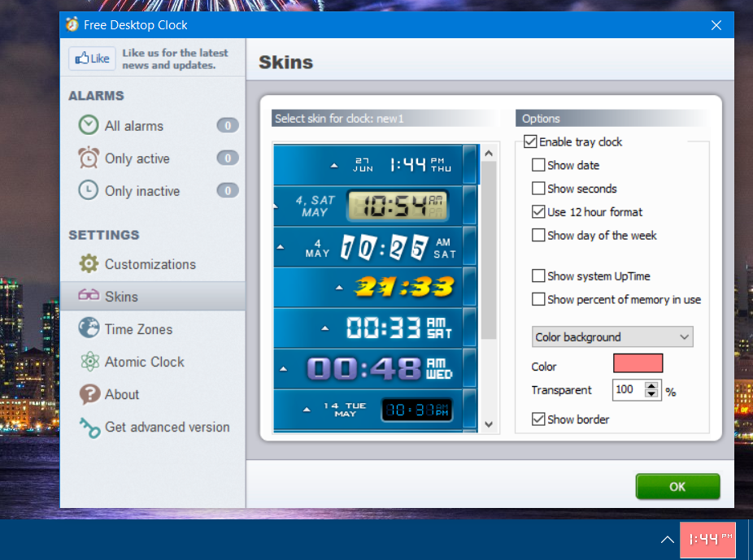The image size is (753, 560).
Task: Click the Atomic Clock icon
Action: click(x=88, y=361)
